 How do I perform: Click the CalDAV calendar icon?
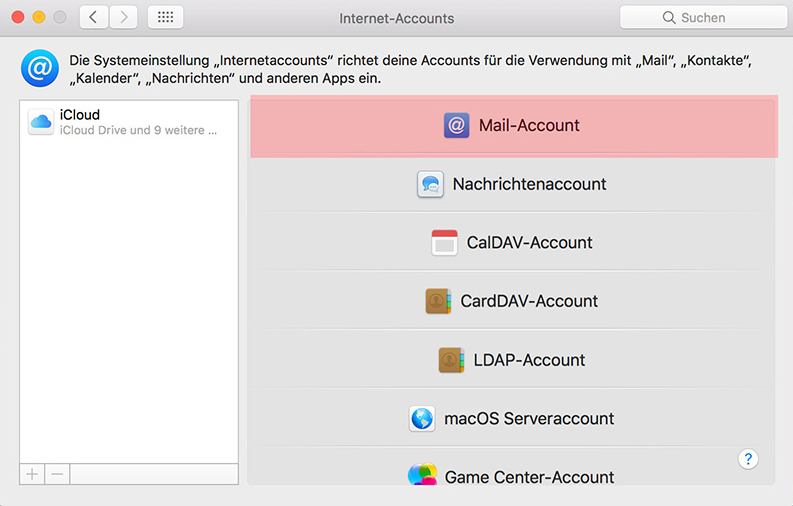445,243
